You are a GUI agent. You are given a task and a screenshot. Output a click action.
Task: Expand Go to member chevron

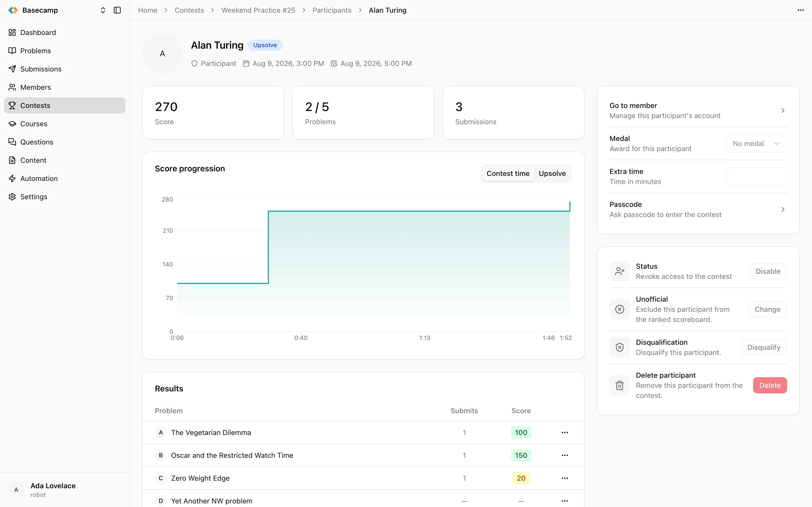click(783, 111)
